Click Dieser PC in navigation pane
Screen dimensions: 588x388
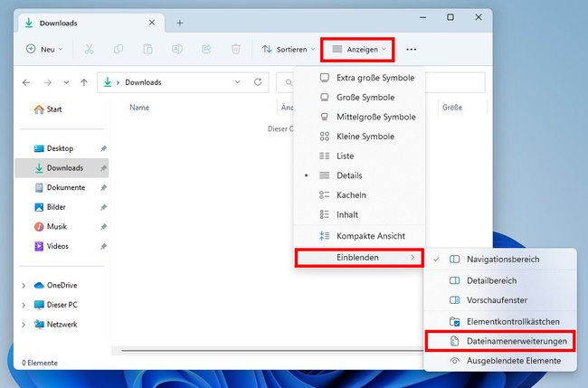[62, 305]
